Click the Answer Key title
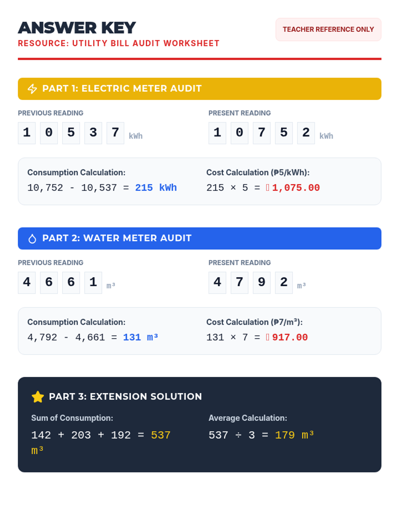This screenshot has height=532, width=399. 77,28
